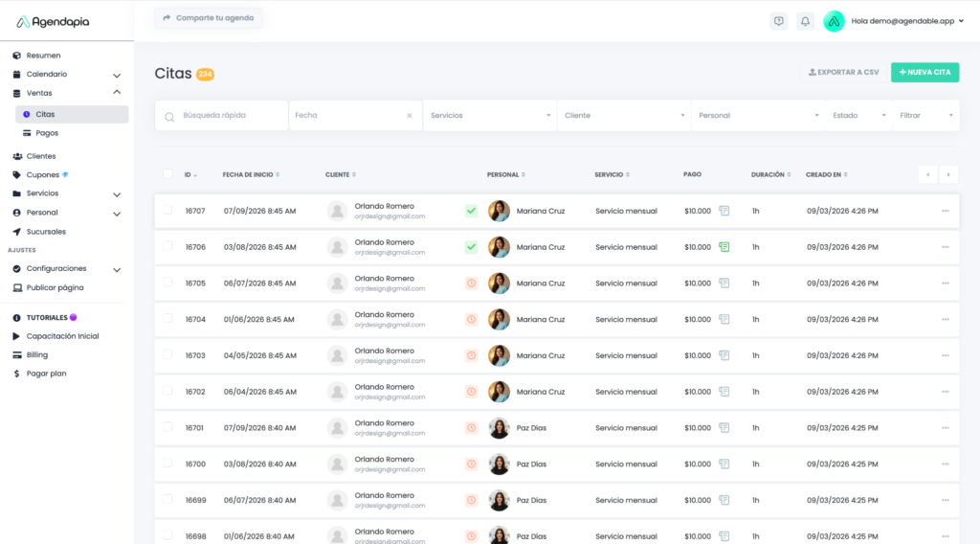Open the Servicios filter dropdown
Screen dimensions: 980x544
point(489,116)
